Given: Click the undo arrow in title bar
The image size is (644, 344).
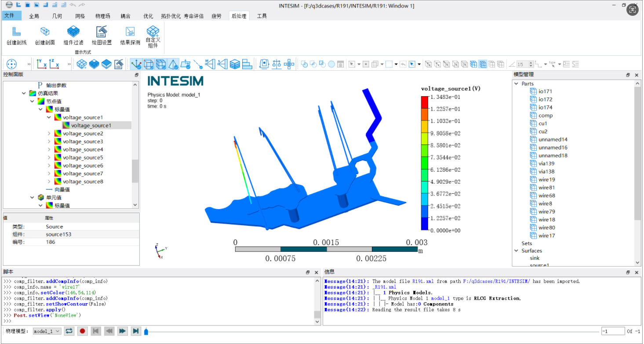Looking at the screenshot, I should click(72, 5).
